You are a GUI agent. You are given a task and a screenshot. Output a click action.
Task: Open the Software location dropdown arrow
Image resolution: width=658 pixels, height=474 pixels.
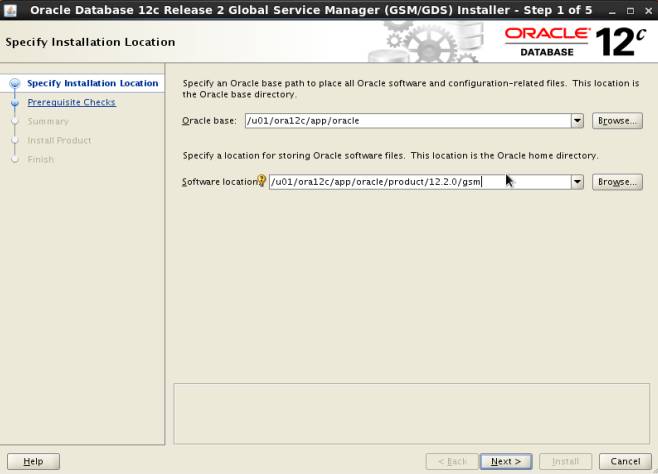click(577, 182)
